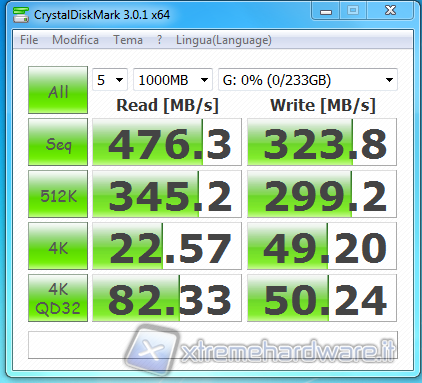422x383 pixels.
Task: Open the ? help menu
Action: [x=159, y=40]
